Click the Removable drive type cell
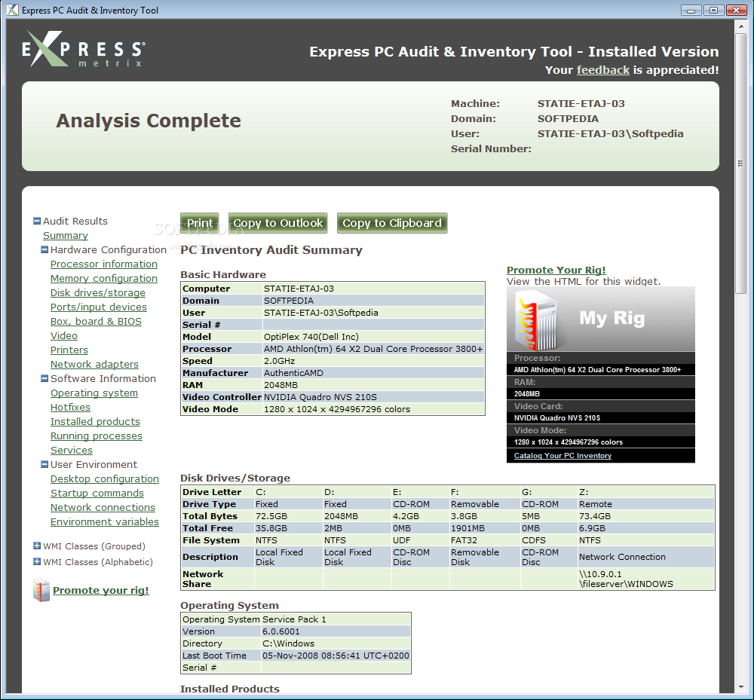The image size is (754, 700). click(x=485, y=504)
